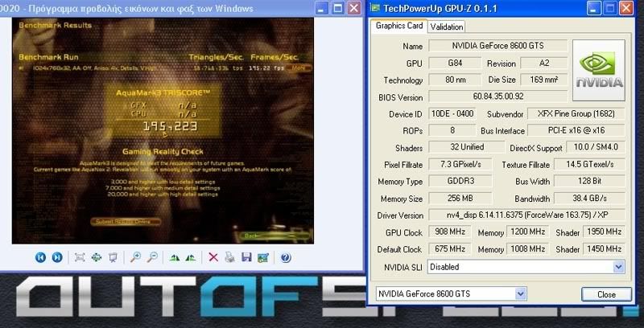Start slide show from viewer toolbar
Viewport: 644px width, 328px height.
113,257
